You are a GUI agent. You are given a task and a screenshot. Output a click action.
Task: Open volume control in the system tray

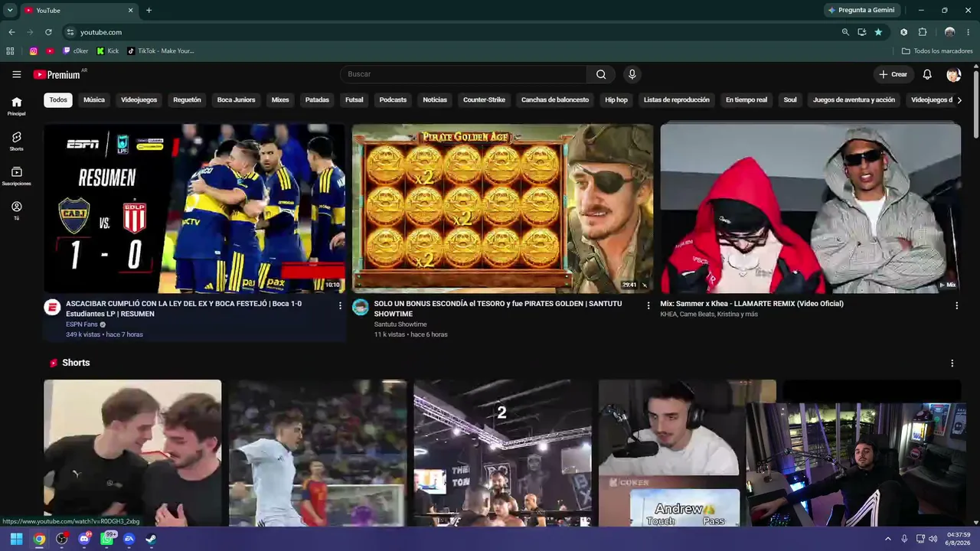click(x=933, y=539)
